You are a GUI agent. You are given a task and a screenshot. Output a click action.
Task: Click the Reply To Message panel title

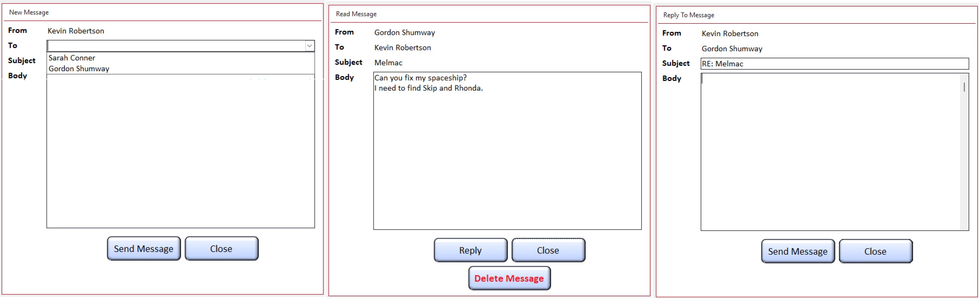(x=688, y=15)
